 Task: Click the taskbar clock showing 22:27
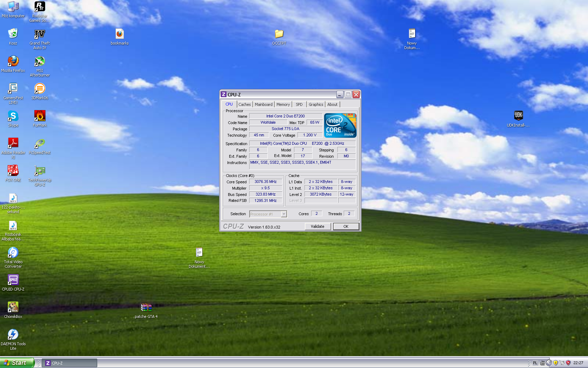(578, 363)
